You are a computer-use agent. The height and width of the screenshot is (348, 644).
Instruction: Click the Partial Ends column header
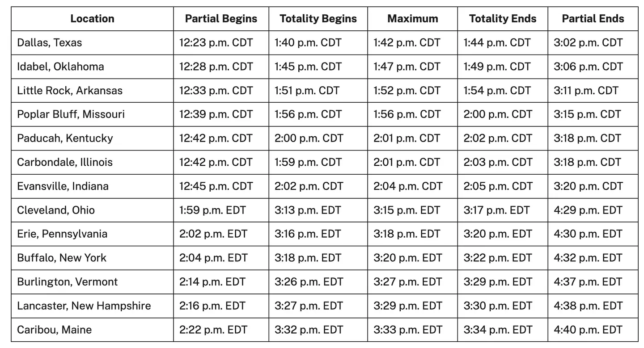coord(593,19)
